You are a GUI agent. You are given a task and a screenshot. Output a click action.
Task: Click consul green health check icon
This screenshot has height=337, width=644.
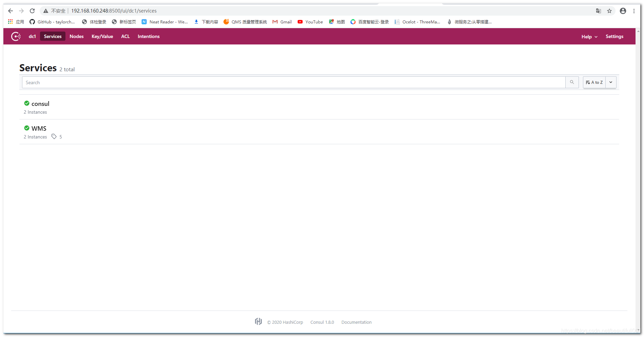coord(27,103)
